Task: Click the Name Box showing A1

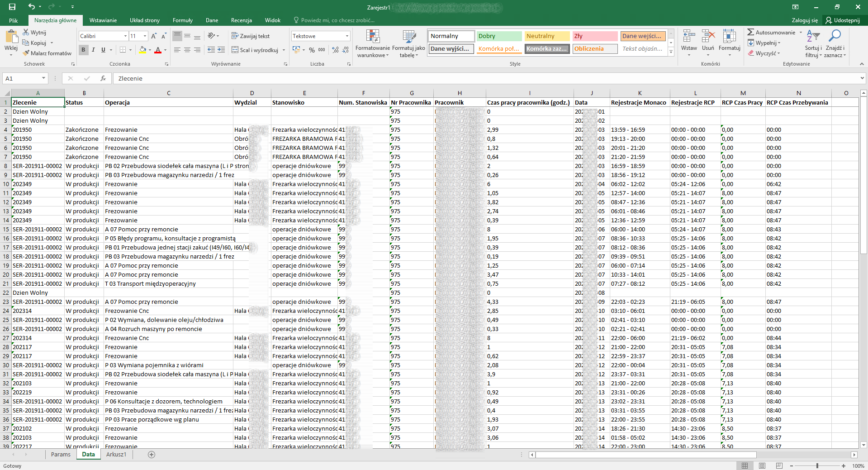Action: click(x=20, y=78)
